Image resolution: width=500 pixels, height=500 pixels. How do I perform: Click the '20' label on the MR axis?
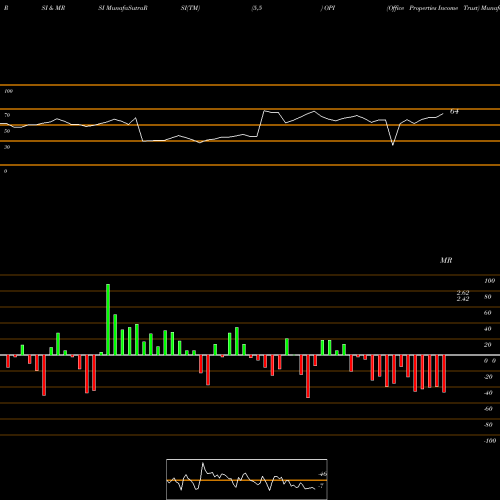coord(488,345)
